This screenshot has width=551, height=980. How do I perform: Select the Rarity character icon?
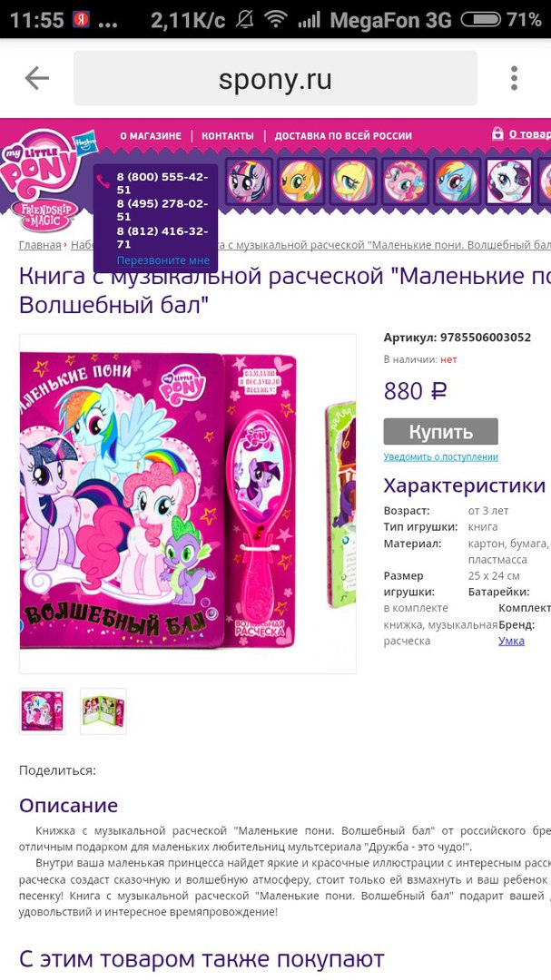click(x=508, y=181)
